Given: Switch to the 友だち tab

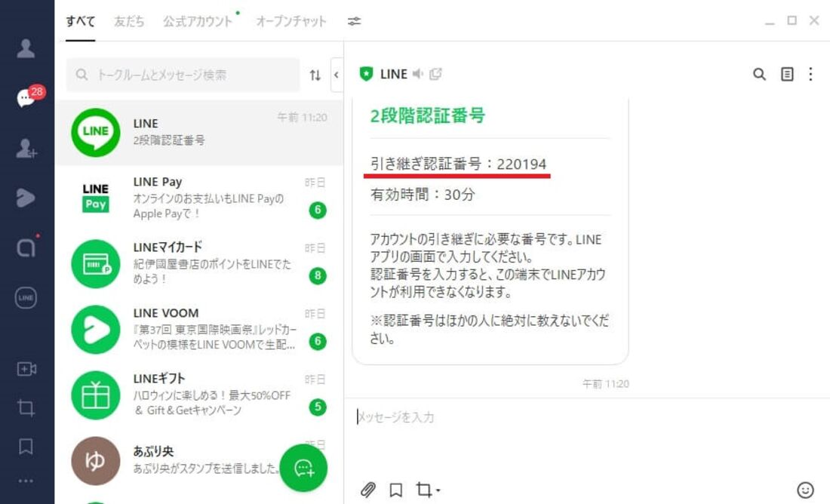Looking at the screenshot, I should coord(128,22).
